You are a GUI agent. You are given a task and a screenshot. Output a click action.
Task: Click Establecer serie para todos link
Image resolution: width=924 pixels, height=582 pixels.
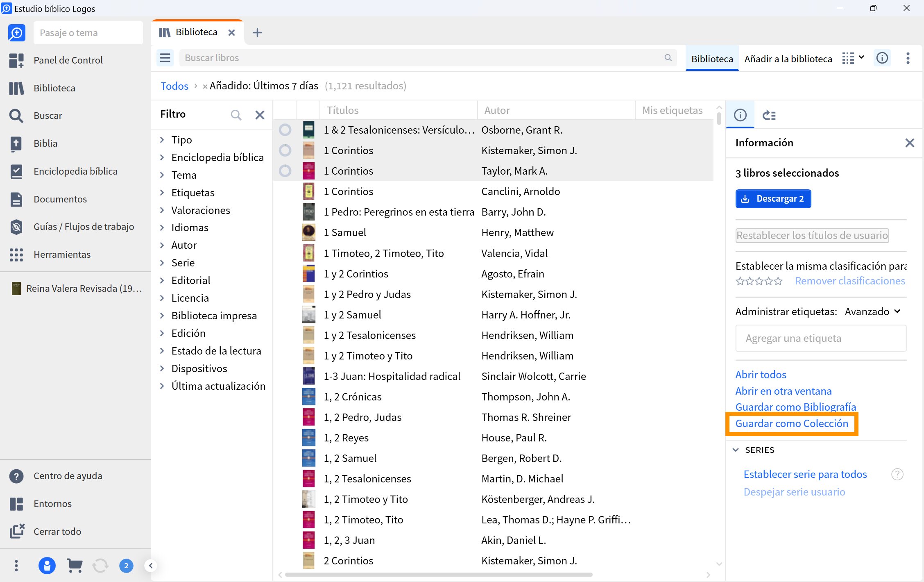tap(805, 474)
